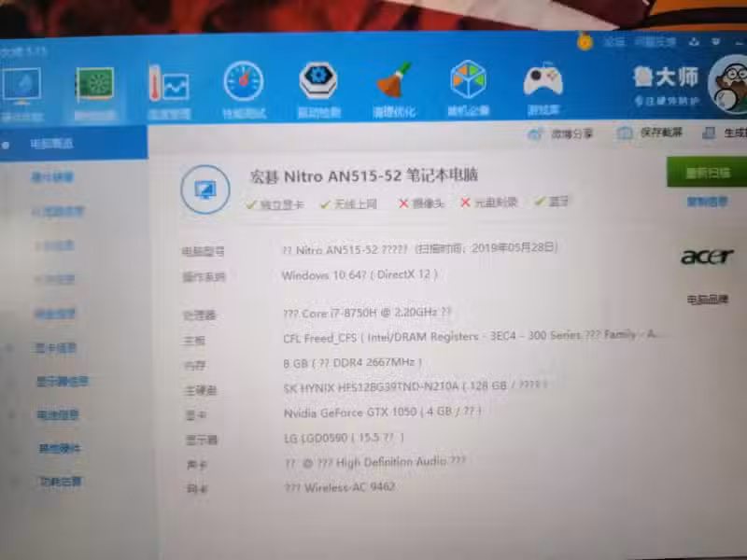Click the 鲁大师 mascot avatar
Screen dimensions: 747x560
coord(728,85)
